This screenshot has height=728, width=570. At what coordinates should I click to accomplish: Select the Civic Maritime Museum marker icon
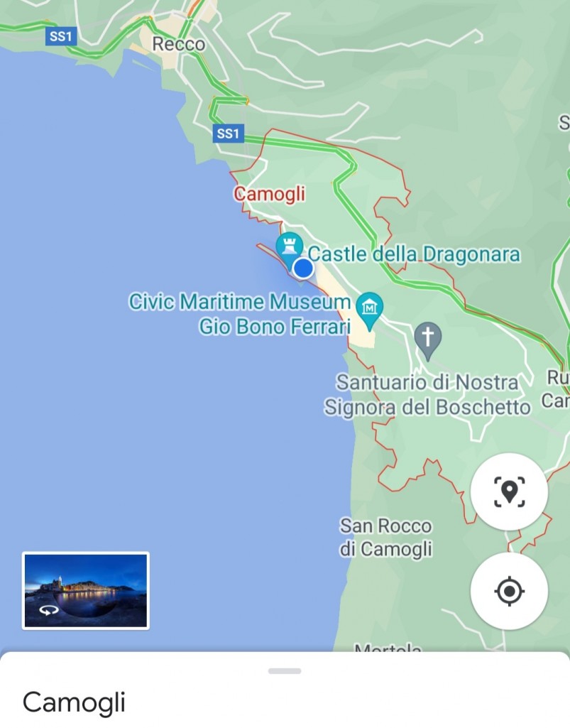point(370,309)
